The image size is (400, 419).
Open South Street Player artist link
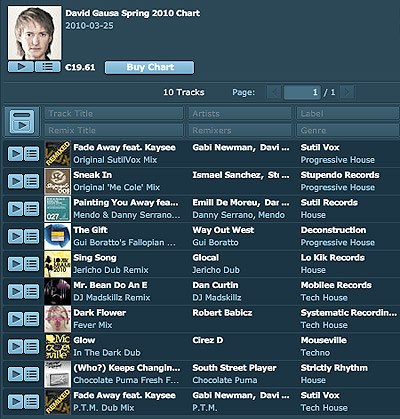234,368
